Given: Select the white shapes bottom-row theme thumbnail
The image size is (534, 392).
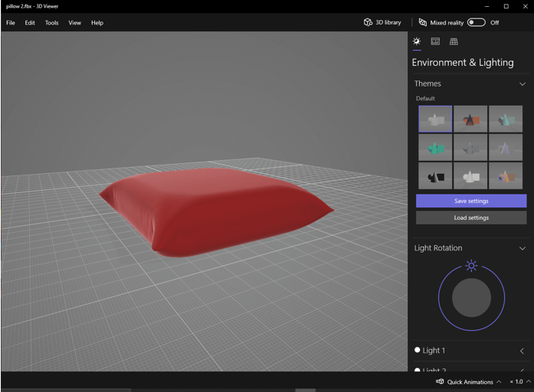Looking at the screenshot, I should (470, 175).
